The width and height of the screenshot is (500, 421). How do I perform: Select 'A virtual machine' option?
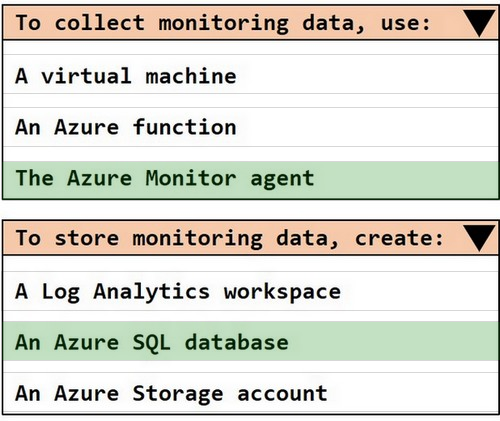[251, 74]
